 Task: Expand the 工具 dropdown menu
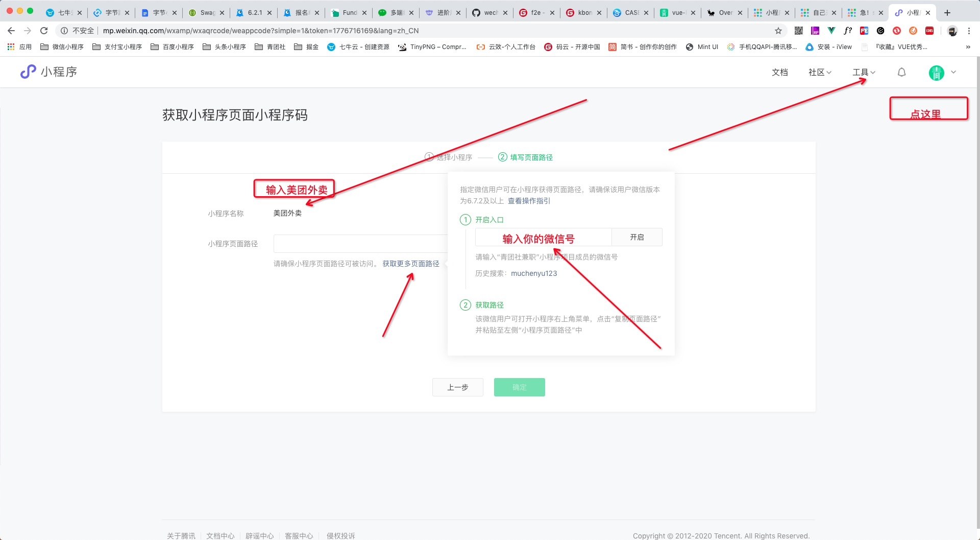pos(864,72)
